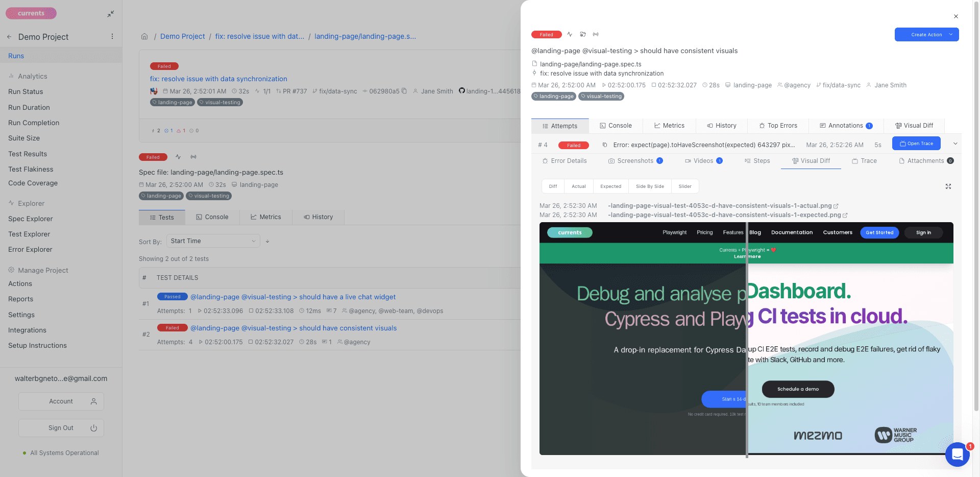Click the Sign Out power icon
980x477 pixels.
pyautogui.click(x=94, y=428)
